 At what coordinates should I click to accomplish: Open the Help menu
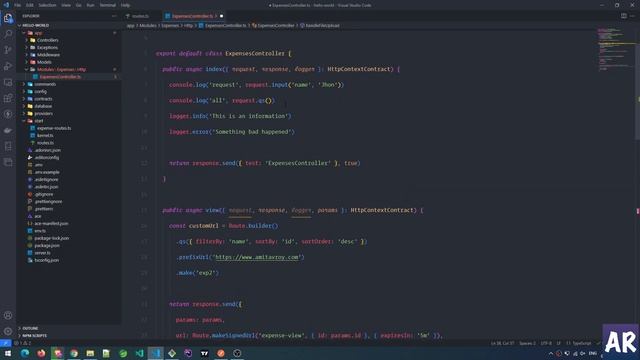tap(125, 5)
